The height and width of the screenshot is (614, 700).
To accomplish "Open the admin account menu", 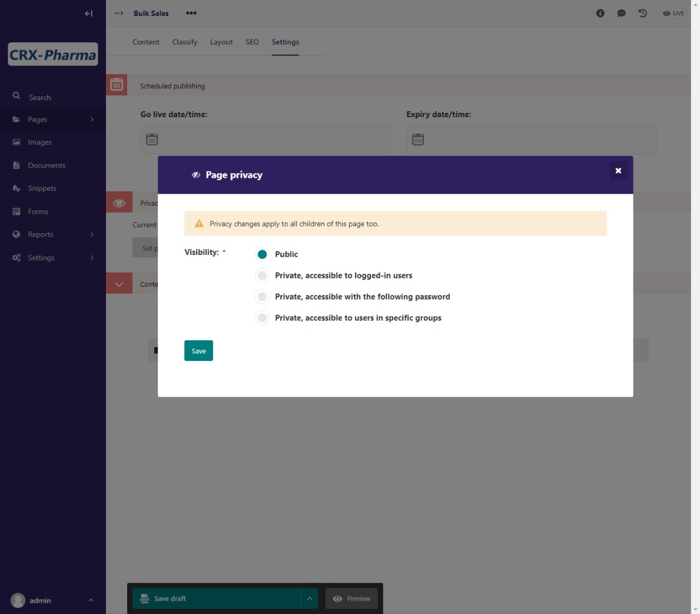I will [x=52, y=600].
